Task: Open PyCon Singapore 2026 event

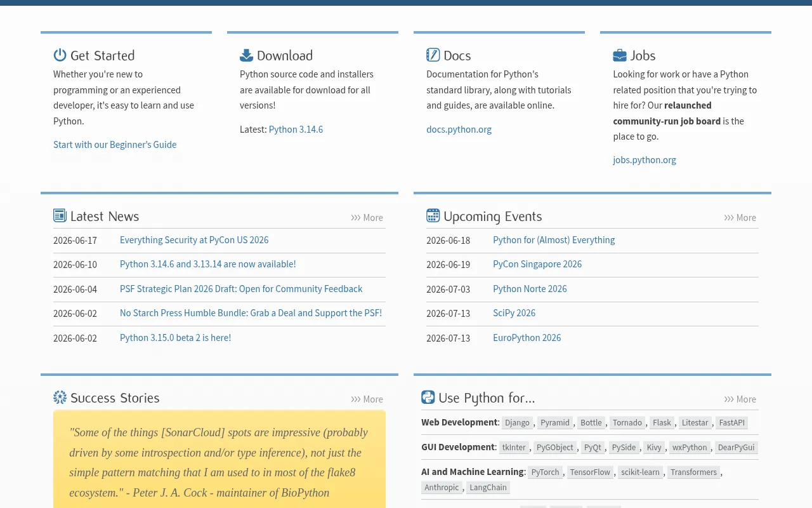Action: pos(537,264)
